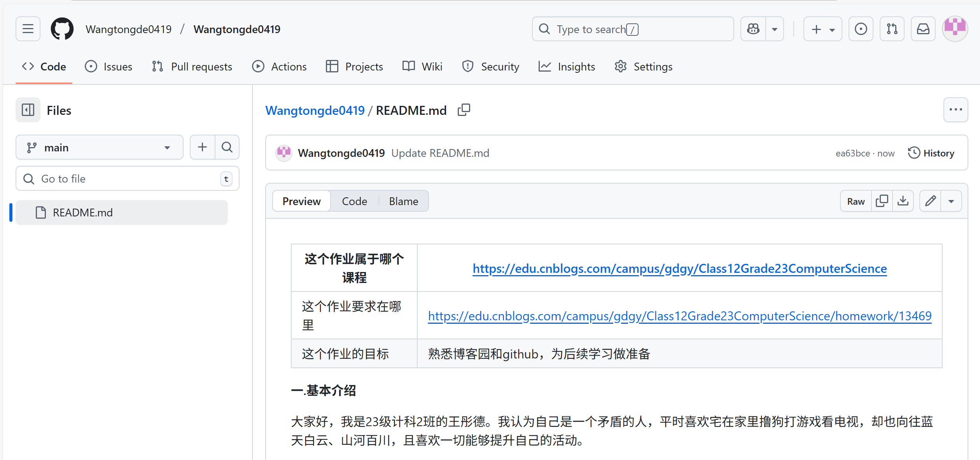Click the GitHub logo home icon
This screenshot has width=980, height=460.
coord(62,29)
